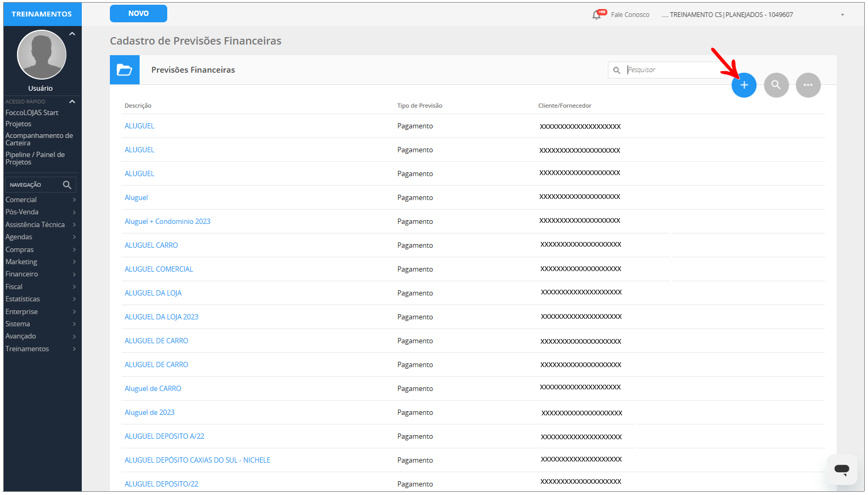The width and height of the screenshot is (868, 495).
Task: Click the notification bell icon
Action: coord(597,15)
